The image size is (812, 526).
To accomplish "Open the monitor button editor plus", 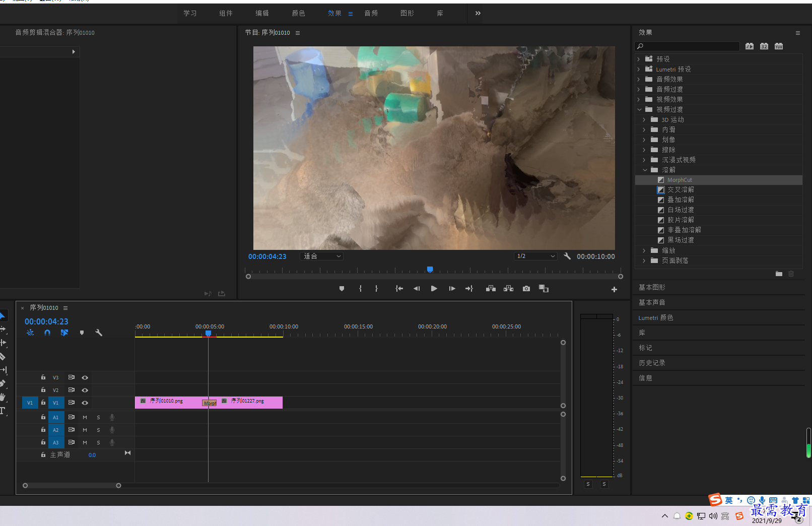I will (614, 289).
